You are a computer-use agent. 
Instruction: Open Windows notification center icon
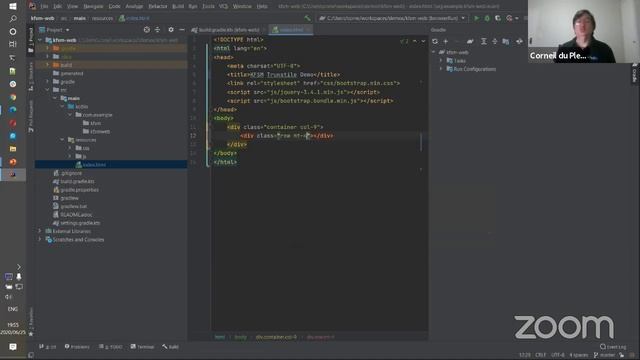point(13,347)
